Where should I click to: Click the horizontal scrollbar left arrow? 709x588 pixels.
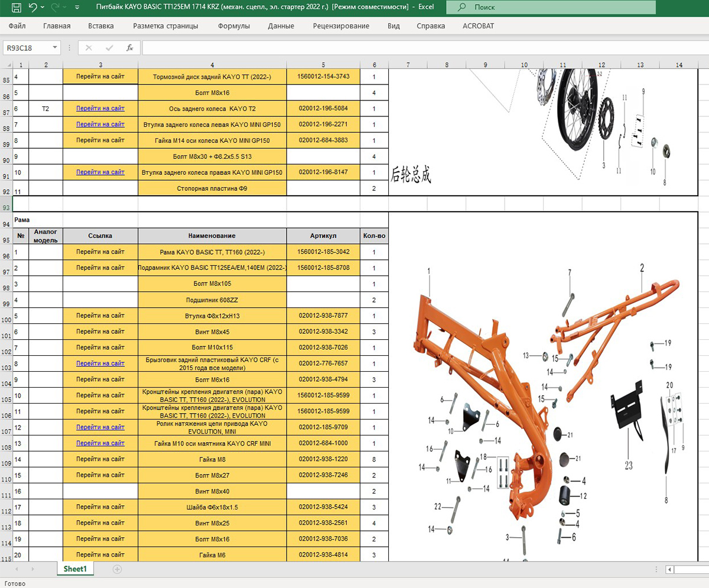click(669, 570)
